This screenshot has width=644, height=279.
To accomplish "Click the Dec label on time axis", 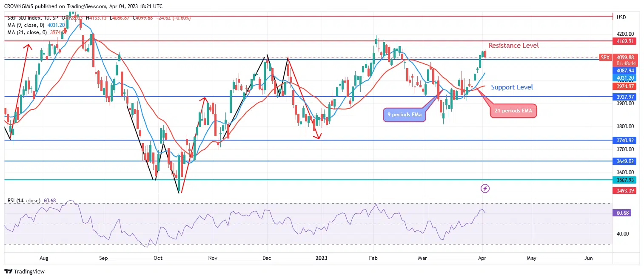I will coord(267,258).
